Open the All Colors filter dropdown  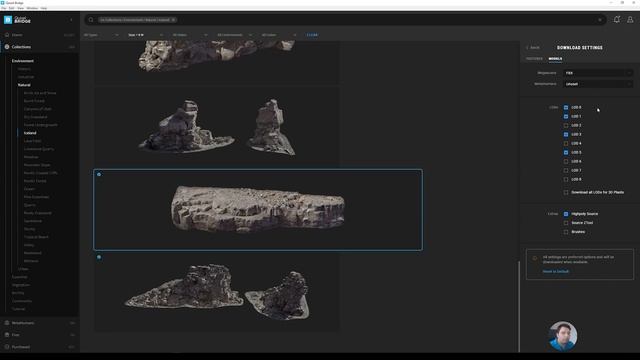pyautogui.click(x=279, y=35)
